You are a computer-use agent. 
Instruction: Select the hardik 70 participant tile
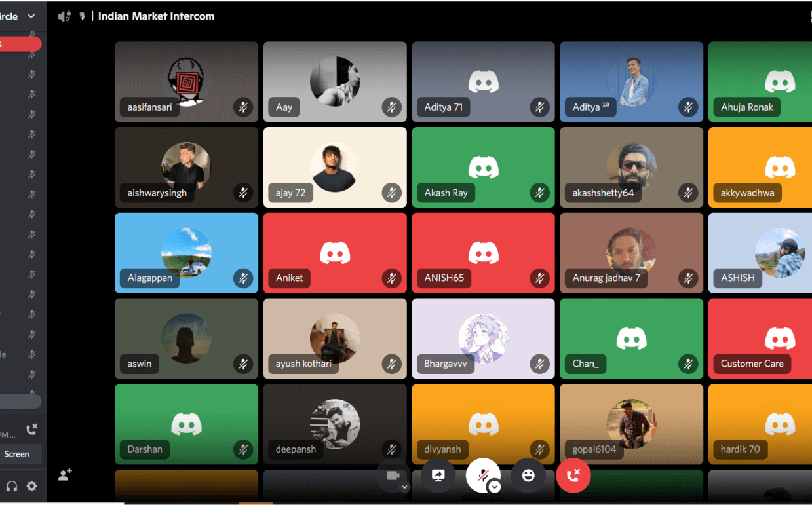[x=760, y=424]
